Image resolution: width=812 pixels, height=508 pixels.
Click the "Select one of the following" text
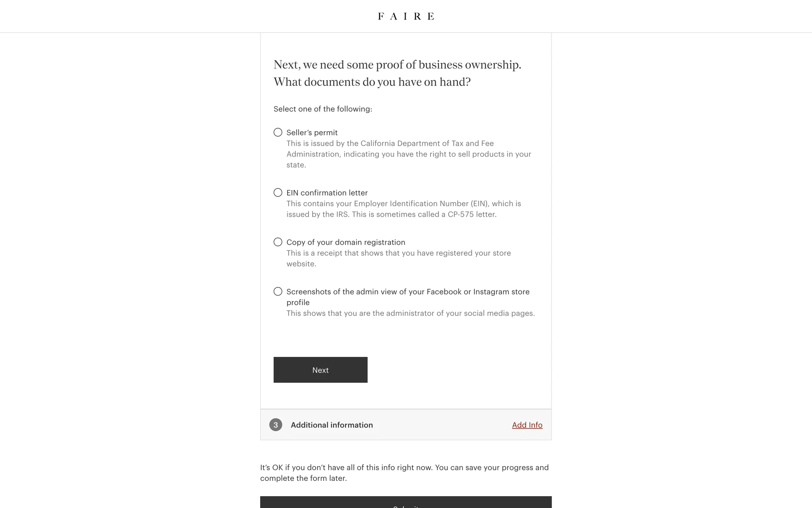pyautogui.click(x=323, y=109)
